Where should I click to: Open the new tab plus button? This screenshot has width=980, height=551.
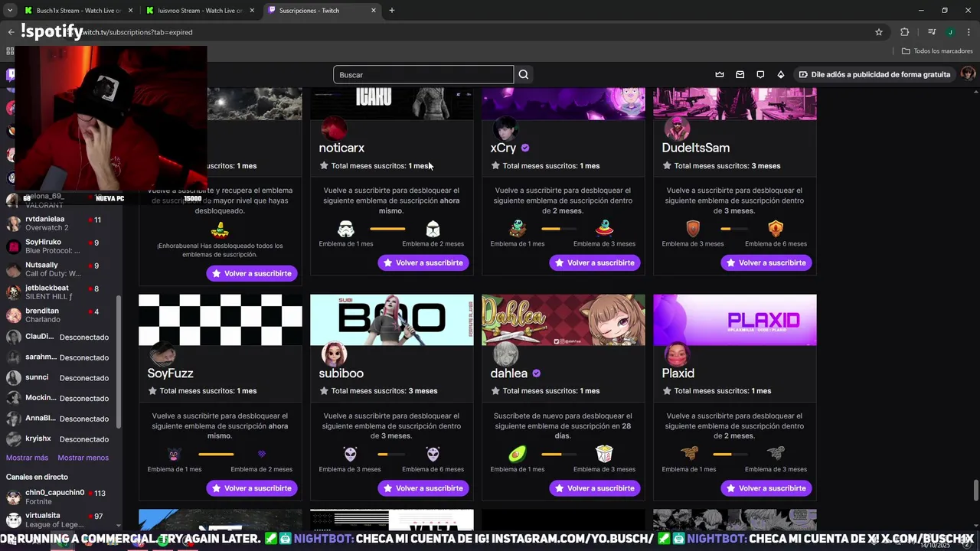pos(391,11)
